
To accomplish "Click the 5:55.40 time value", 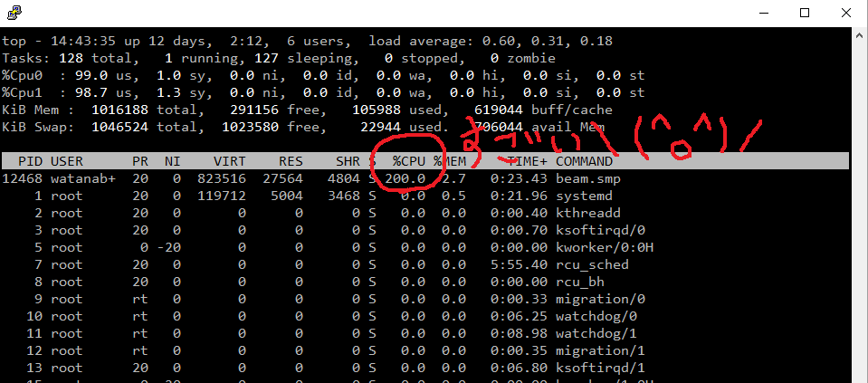I will pyautogui.click(x=519, y=264).
